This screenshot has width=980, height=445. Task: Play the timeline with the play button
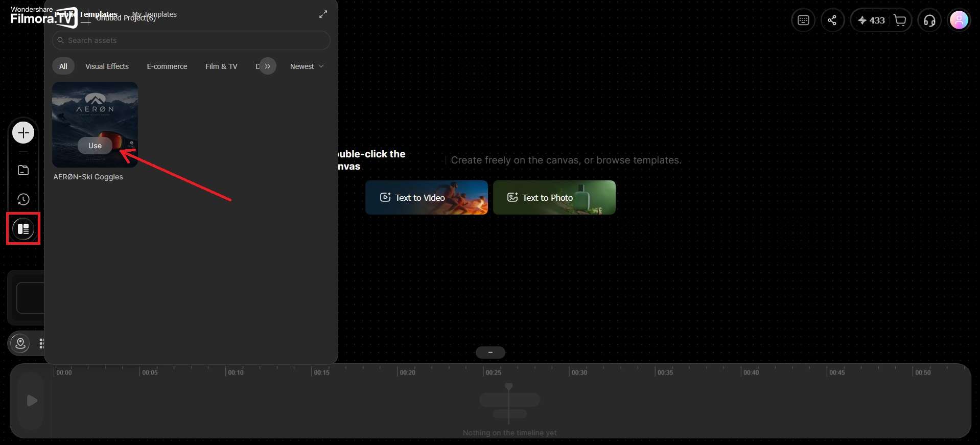click(32, 401)
